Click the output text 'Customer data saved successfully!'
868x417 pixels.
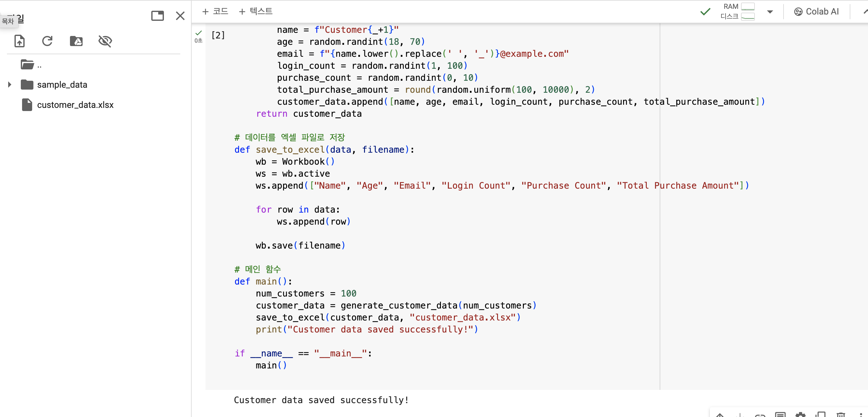(321, 400)
